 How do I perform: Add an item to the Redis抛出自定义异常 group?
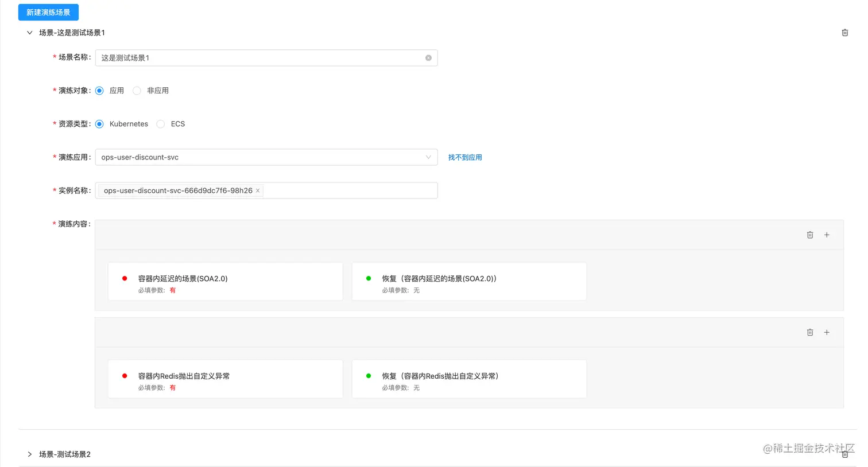827,332
